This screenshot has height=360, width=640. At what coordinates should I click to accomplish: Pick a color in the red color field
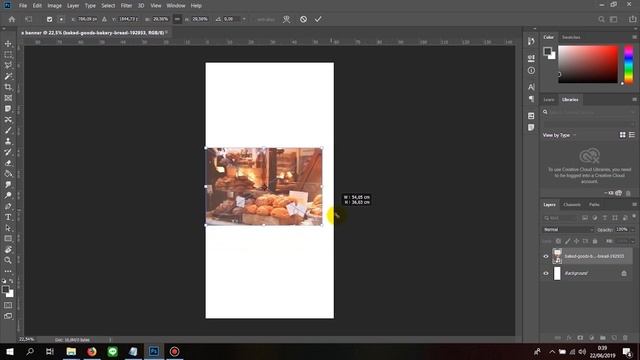click(x=588, y=64)
